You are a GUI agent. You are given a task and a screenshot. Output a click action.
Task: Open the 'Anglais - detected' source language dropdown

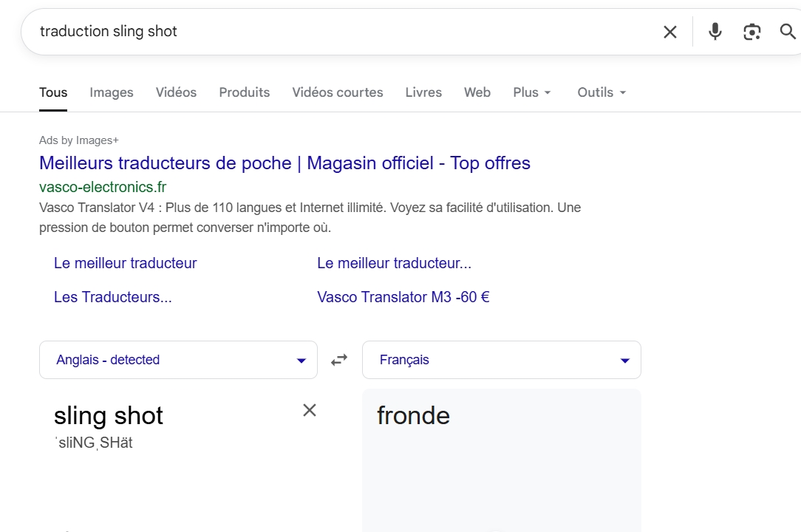pos(178,360)
